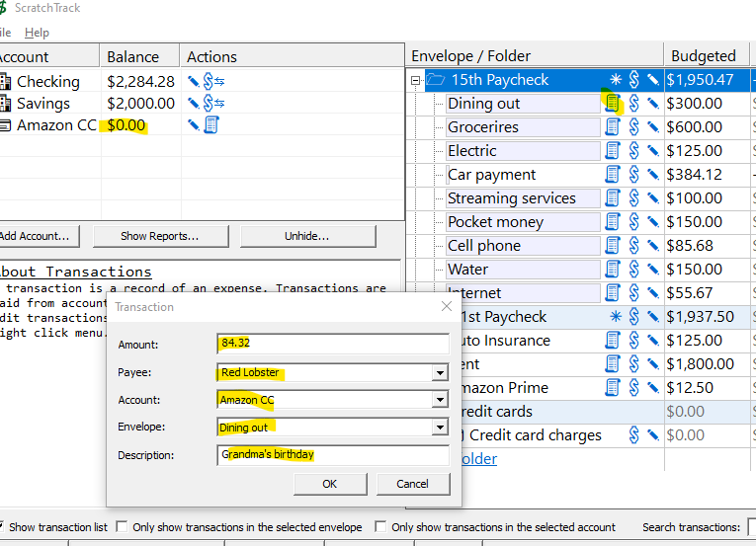Add transaction icon for Electric envelope

[613, 150]
